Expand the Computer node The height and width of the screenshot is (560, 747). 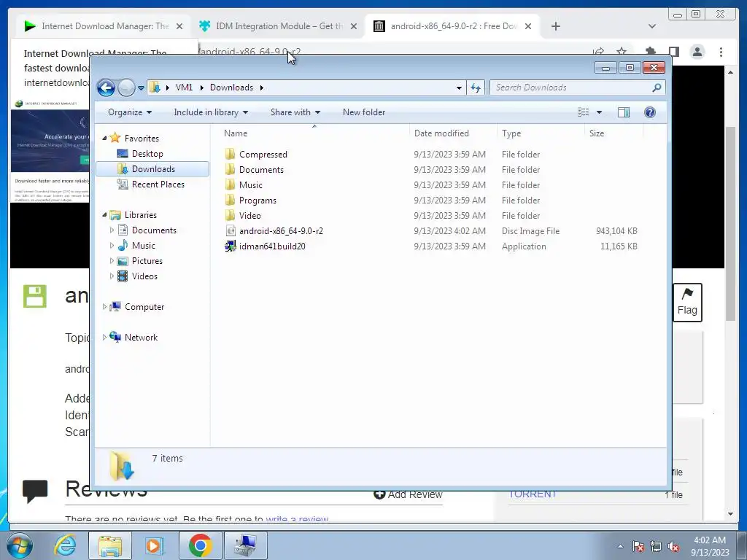(104, 307)
